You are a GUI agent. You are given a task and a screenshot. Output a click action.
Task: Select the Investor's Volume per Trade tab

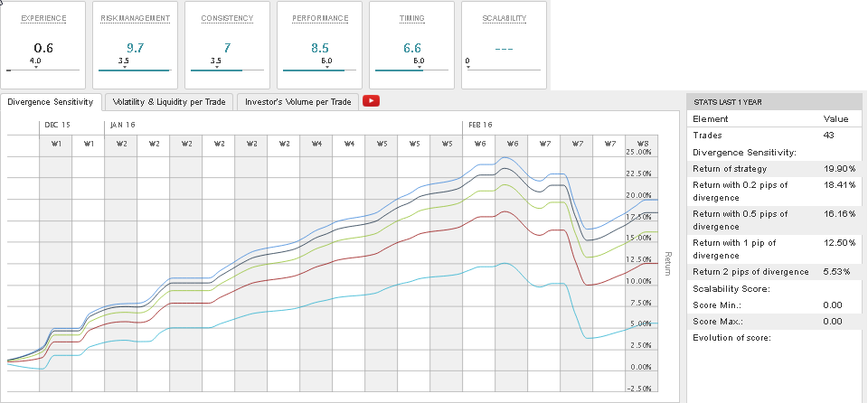pos(297,102)
